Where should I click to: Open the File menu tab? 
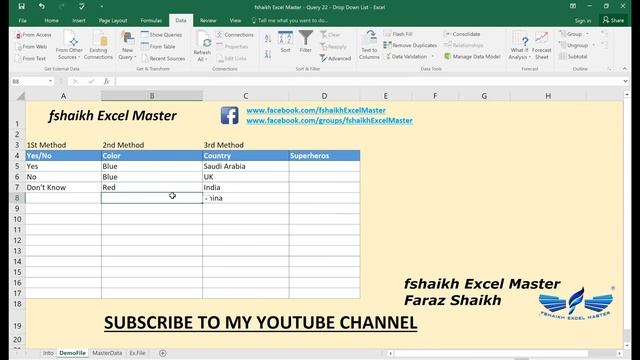click(x=22, y=20)
